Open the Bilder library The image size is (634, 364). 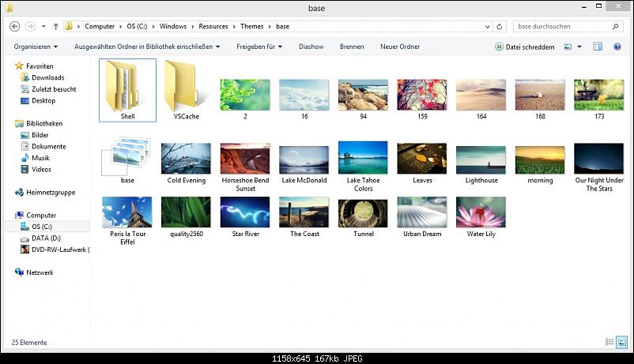[x=34, y=135]
